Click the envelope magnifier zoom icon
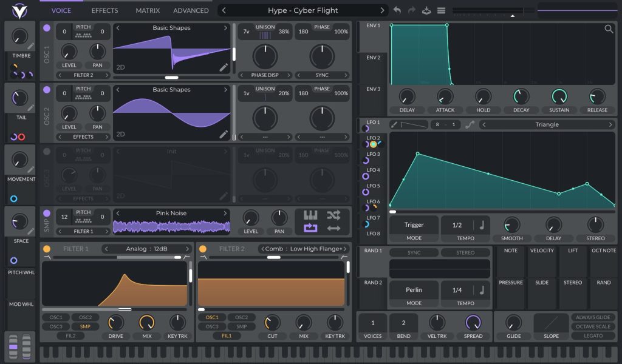 pos(609,29)
